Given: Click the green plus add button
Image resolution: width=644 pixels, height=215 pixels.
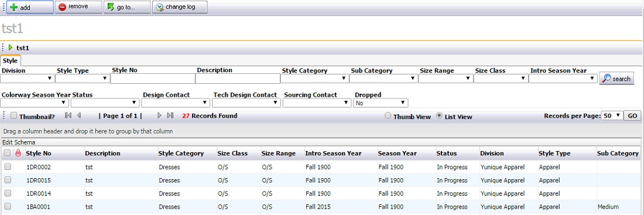Looking at the screenshot, I should (x=30, y=7).
